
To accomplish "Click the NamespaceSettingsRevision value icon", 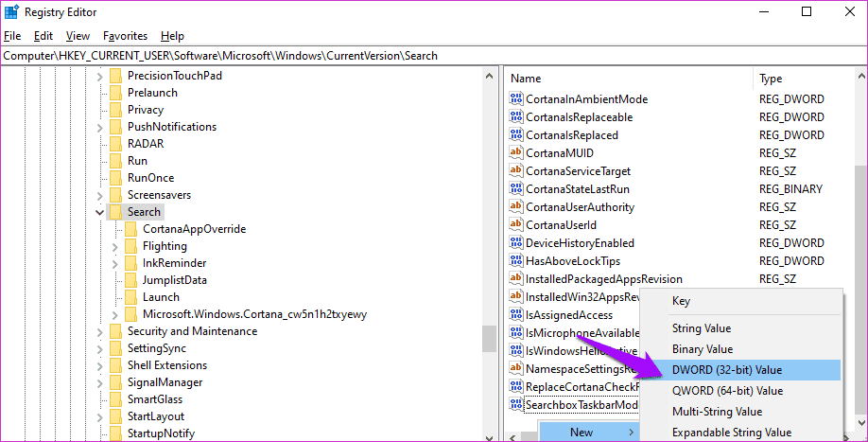I will pyautogui.click(x=516, y=368).
